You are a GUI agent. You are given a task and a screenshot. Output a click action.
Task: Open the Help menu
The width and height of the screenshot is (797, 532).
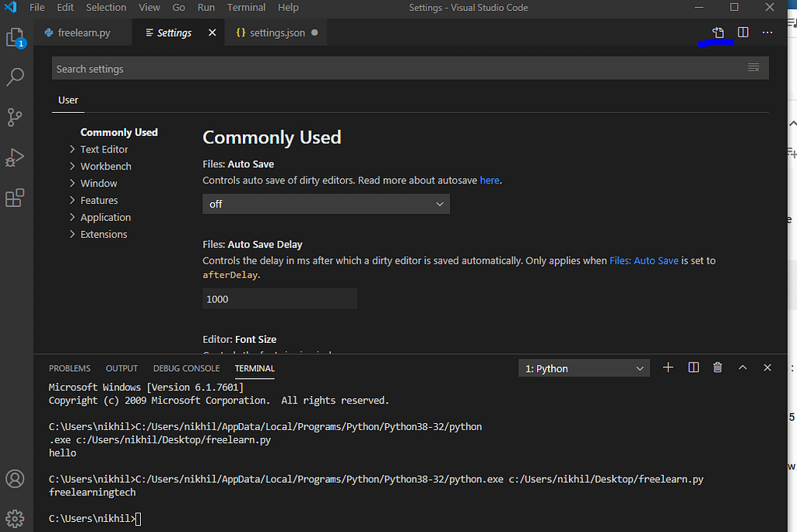(x=288, y=8)
